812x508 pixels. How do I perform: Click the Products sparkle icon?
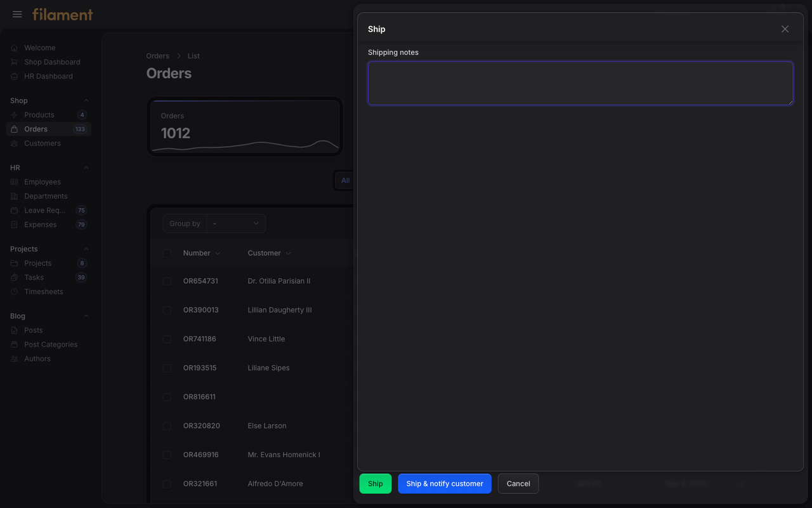(15, 115)
